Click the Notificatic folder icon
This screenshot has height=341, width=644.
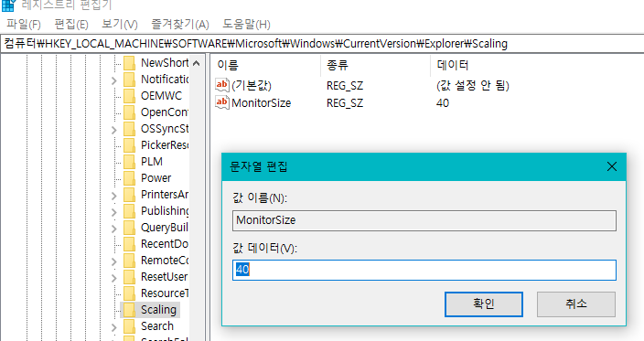coord(129,80)
